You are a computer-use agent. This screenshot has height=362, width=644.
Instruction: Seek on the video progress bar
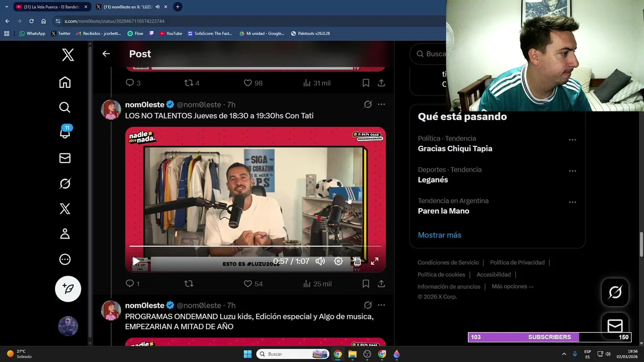256,246
